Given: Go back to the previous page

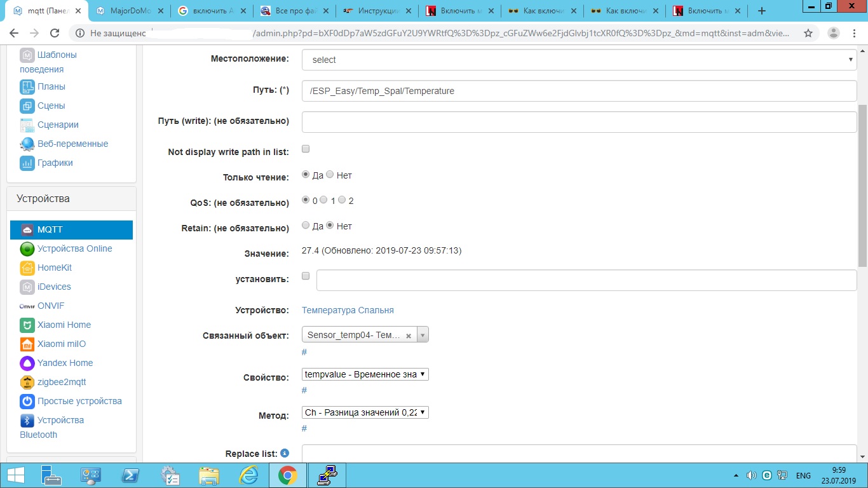Looking at the screenshot, I should coord(14,33).
